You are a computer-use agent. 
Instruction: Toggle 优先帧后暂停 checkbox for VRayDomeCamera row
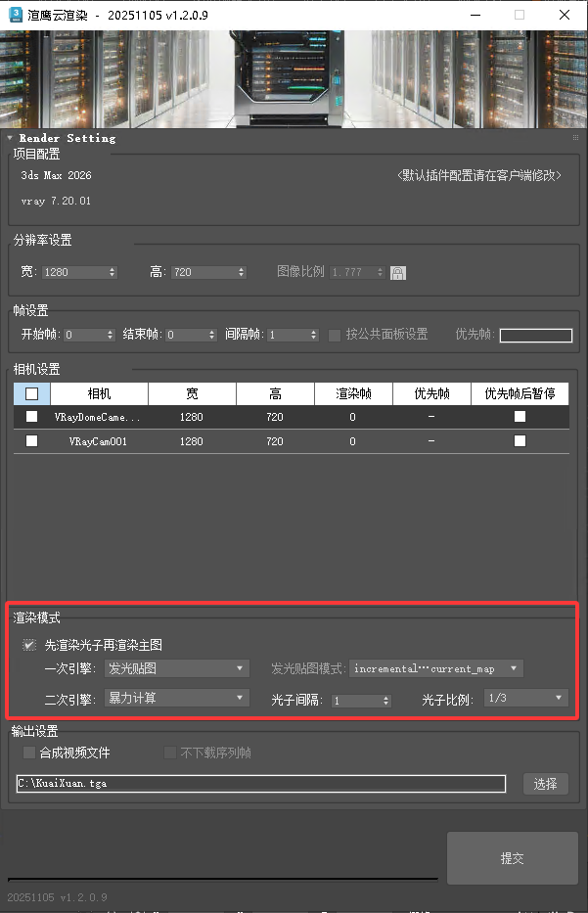[520, 416]
